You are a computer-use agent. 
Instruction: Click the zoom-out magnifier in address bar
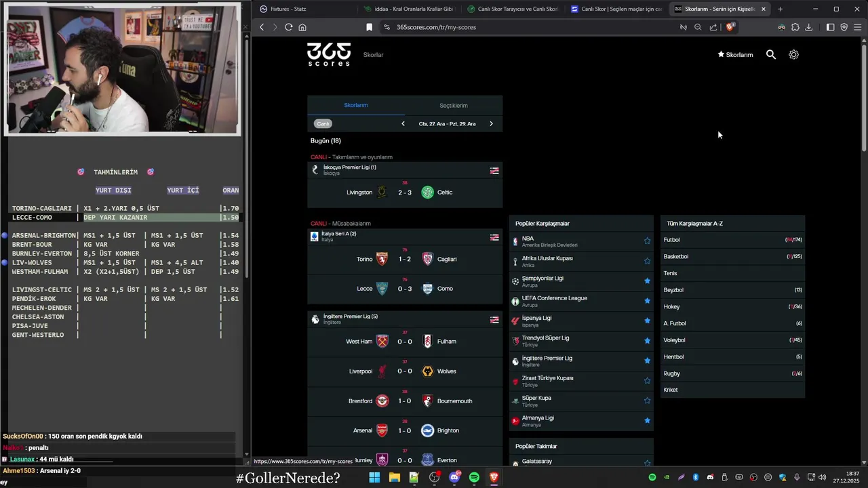(698, 27)
